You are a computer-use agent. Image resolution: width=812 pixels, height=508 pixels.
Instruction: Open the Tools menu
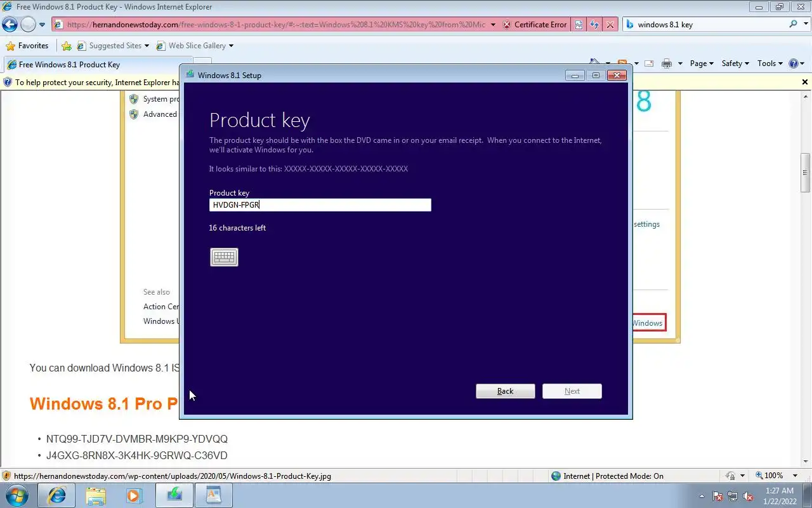tap(770, 63)
